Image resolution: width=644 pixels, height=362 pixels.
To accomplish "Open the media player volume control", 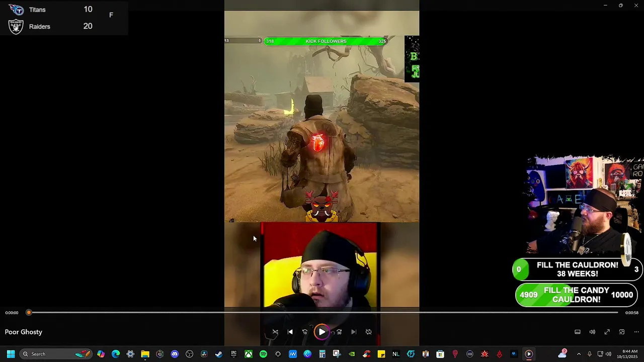I will 592,332.
